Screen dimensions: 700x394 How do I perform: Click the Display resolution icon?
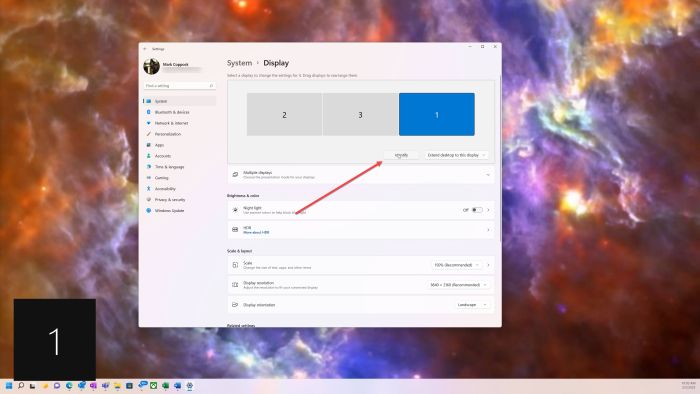(x=235, y=285)
